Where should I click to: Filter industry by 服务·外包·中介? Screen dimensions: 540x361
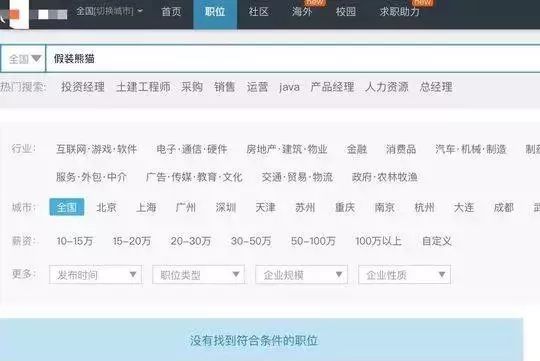[x=92, y=177]
